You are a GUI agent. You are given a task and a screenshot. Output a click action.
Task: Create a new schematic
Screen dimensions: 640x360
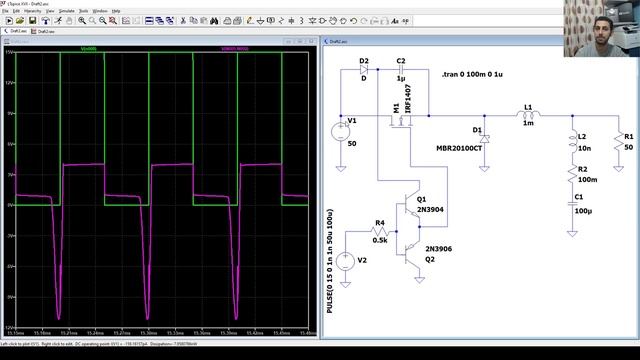coord(9,20)
